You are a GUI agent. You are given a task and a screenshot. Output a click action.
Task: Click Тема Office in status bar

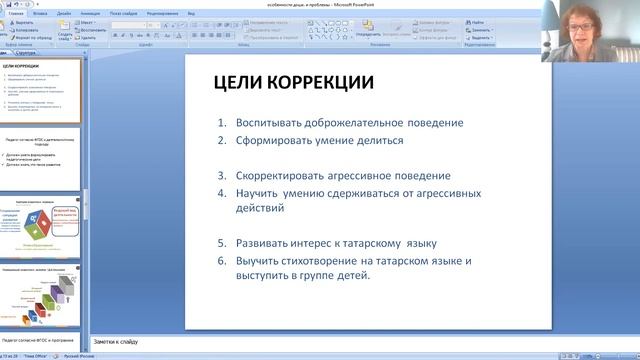tap(36, 356)
